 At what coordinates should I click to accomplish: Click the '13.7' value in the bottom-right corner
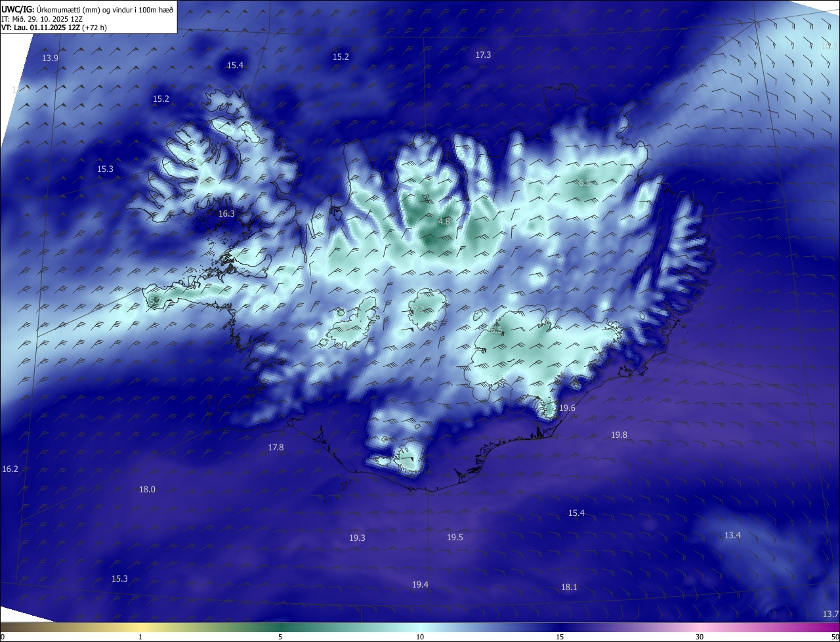pos(830,614)
